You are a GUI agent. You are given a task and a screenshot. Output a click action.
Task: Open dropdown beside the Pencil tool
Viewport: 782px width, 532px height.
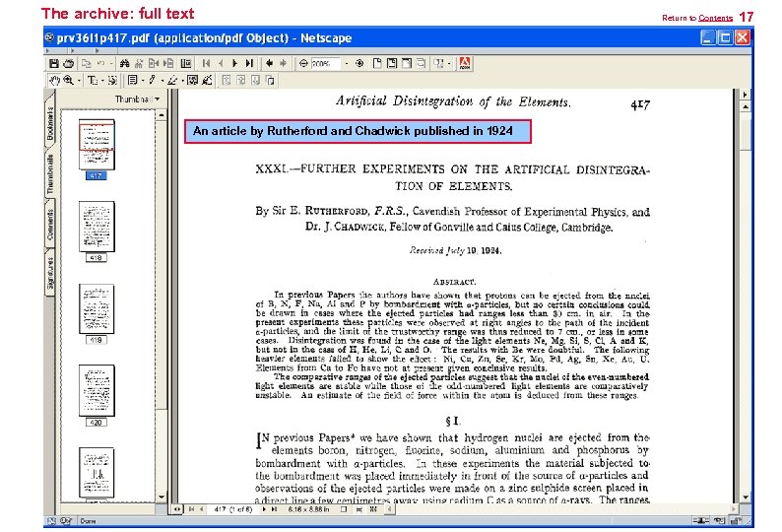(163, 81)
